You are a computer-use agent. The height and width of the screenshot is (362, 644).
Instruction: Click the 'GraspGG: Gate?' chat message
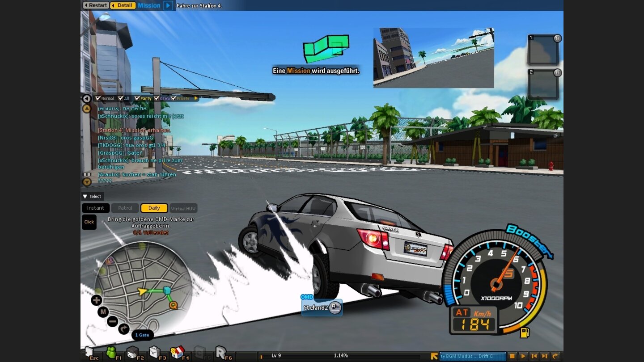click(119, 153)
